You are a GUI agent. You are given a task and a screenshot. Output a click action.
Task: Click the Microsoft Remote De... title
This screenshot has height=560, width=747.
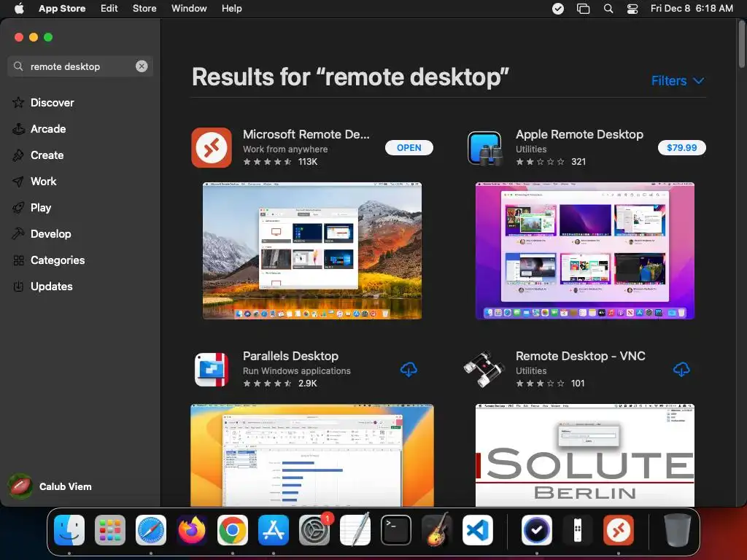(306, 134)
